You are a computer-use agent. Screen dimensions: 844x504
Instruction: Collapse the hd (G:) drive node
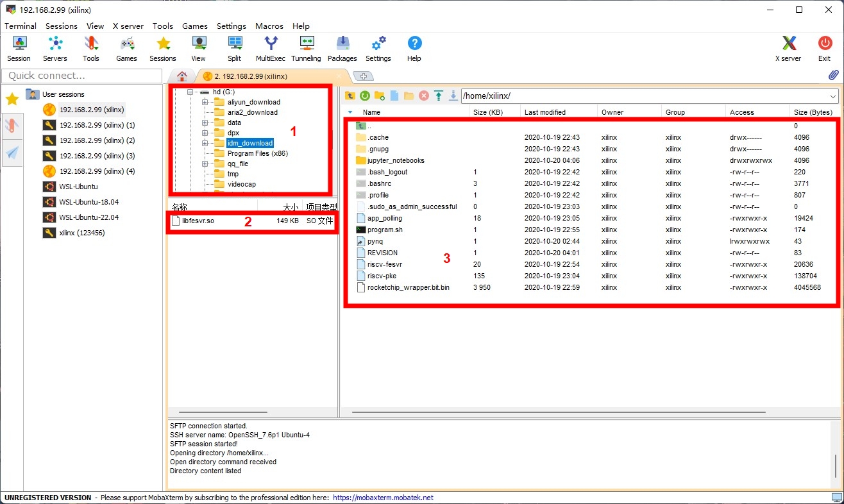190,92
